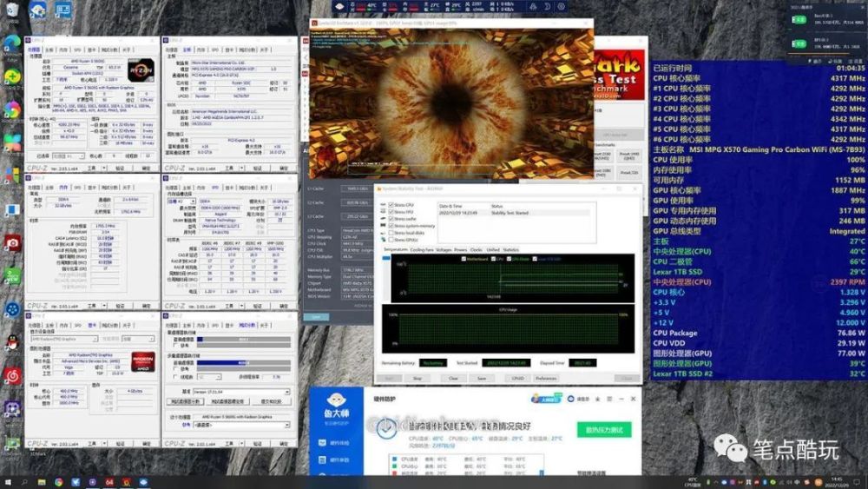Open the red camera desktop icon

(12, 244)
